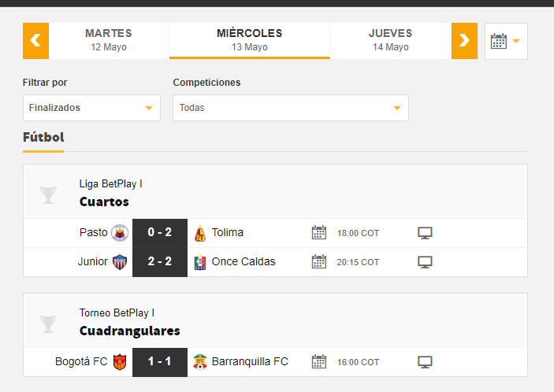Advance to next day with right arrow
This screenshot has width=554, height=392.
tap(464, 41)
